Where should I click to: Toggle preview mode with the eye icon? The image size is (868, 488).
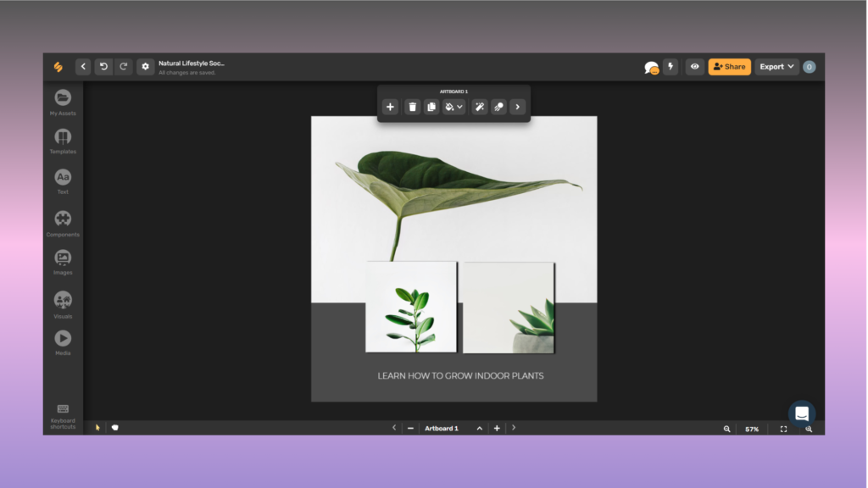coord(694,66)
